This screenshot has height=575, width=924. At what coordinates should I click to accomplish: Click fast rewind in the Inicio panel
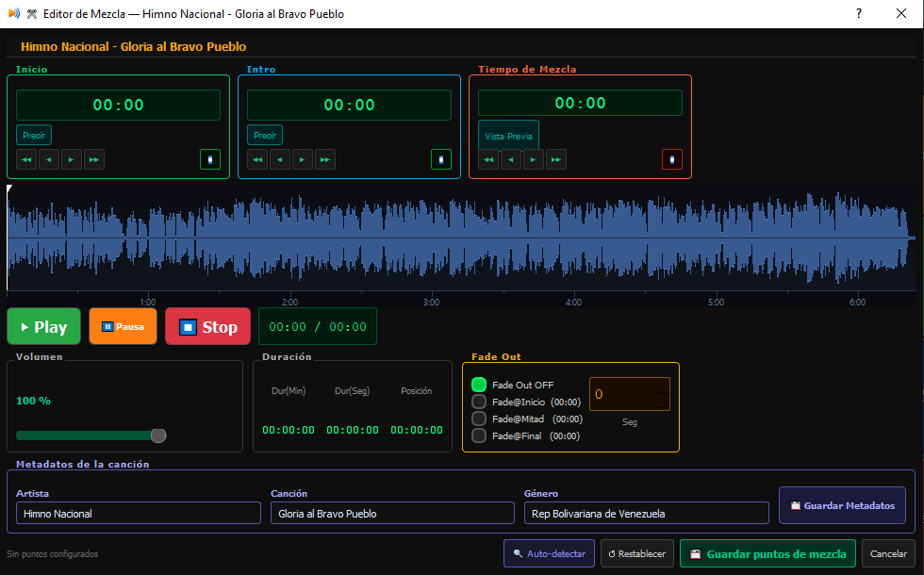(26, 159)
